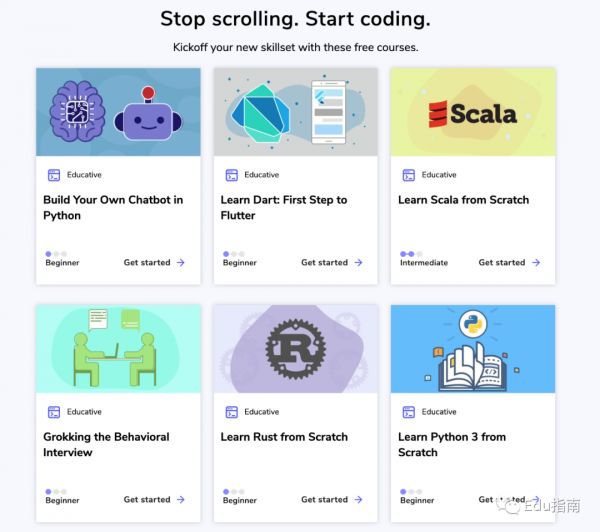The width and height of the screenshot is (600, 532).
Task: Click Educative icon on Dart course card
Action: point(231,175)
